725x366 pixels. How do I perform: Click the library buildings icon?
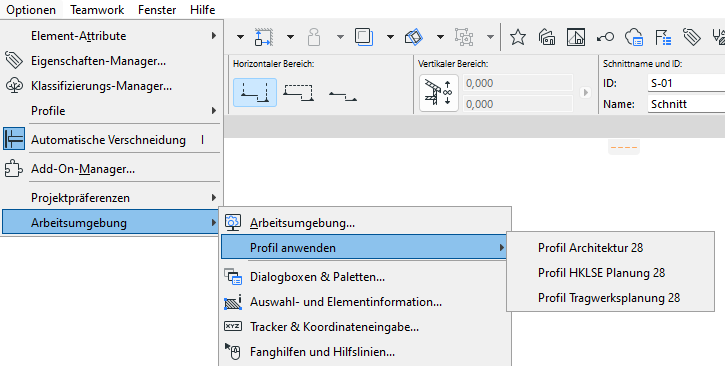(x=547, y=37)
